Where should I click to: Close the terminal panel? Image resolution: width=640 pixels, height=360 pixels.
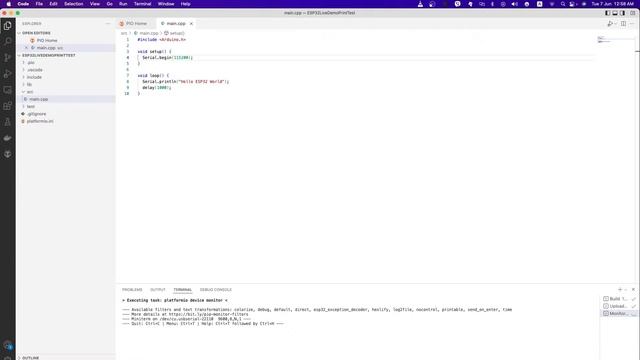(633, 289)
